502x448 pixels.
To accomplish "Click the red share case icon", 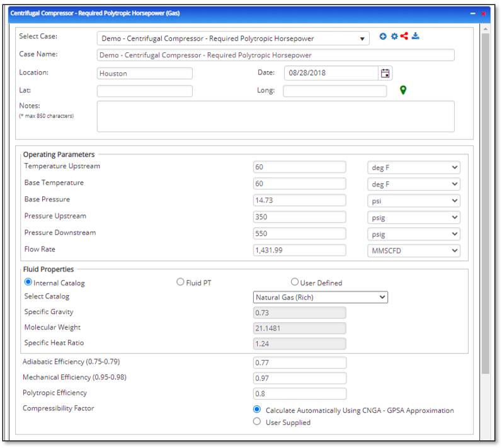I will (404, 36).
